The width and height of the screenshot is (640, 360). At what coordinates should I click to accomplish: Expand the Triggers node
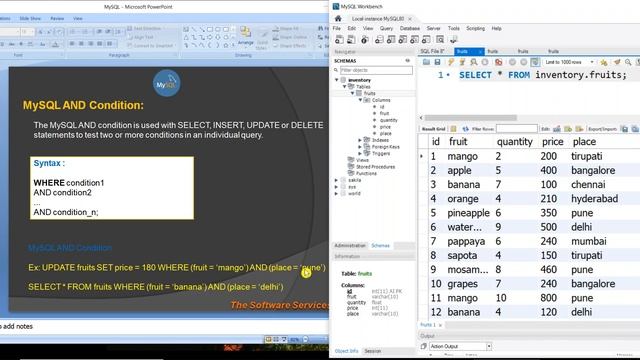coord(360,153)
